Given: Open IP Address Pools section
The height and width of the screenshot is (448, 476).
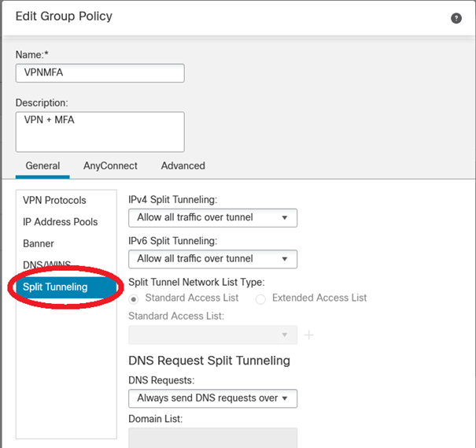Looking at the screenshot, I should click(60, 222).
